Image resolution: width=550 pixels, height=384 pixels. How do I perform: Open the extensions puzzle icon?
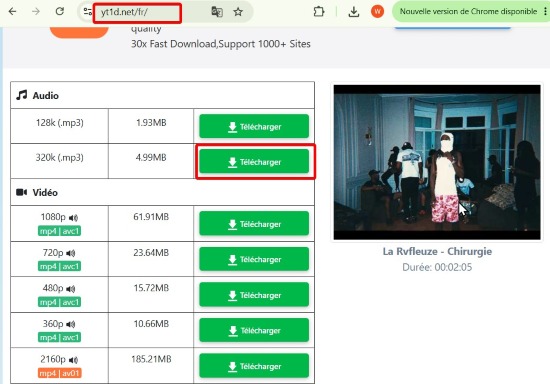click(x=318, y=12)
